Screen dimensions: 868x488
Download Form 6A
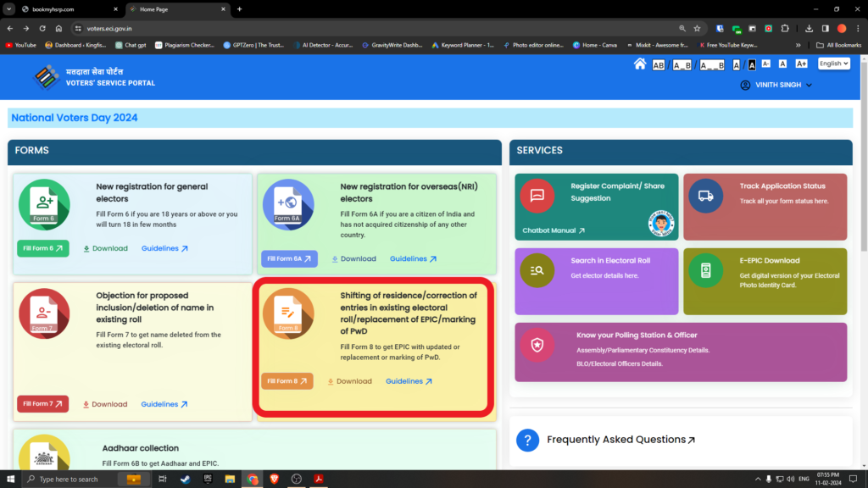click(x=353, y=259)
